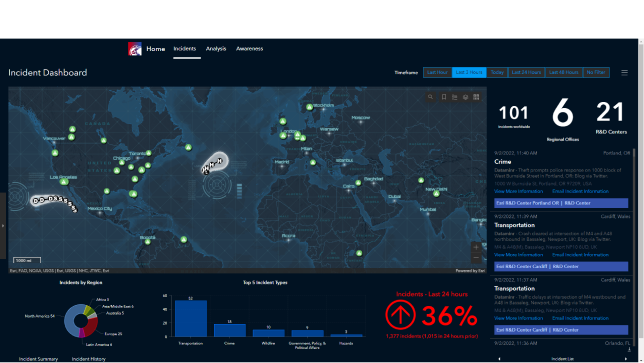Open Esri R&D Center Cardiff under 11:37 AM

[x=561, y=330]
